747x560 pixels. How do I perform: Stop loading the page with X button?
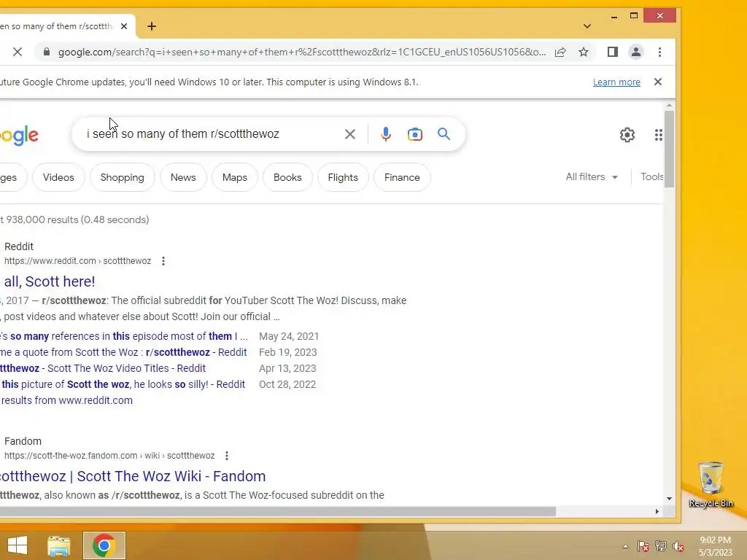point(18,52)
